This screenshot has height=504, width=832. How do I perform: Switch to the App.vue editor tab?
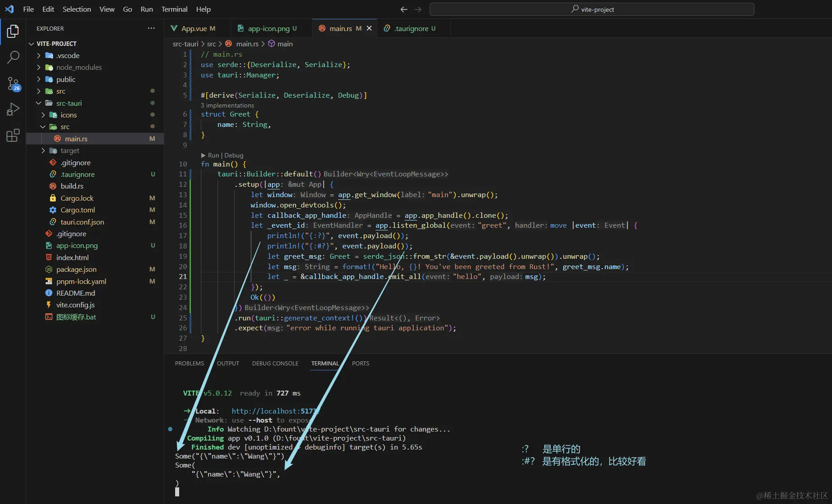[x=198, y=28]
